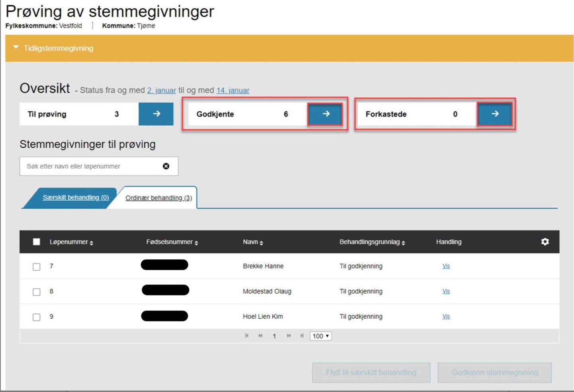
Task: Click the arrow button next to Til prøving
Action: click(x=156, y=114)
